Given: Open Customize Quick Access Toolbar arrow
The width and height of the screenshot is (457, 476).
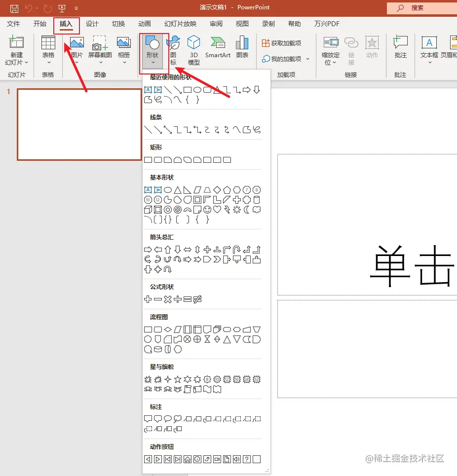Looking at the screenshot, I should tap(76, 8).
